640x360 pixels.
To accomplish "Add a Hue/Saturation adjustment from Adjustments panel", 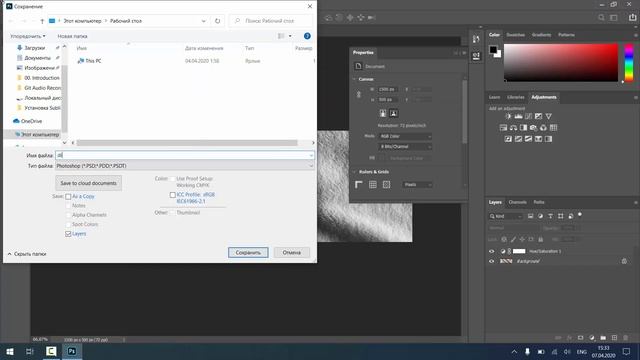I will coord(503,128).
